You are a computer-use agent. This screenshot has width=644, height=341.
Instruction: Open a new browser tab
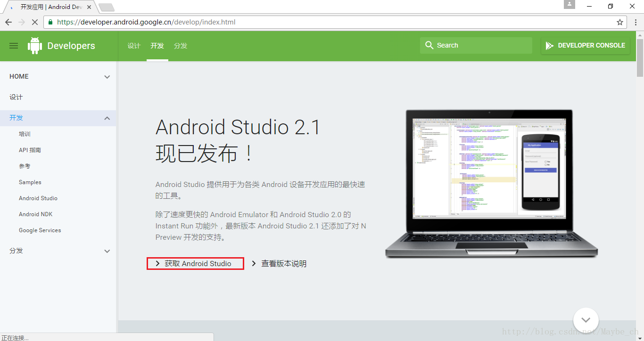pos(107,7)
